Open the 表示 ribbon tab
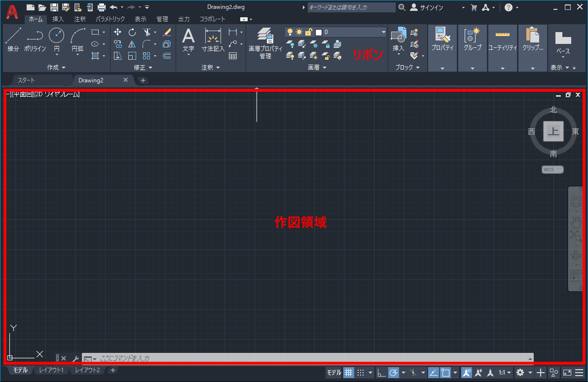Image resolution: width=588 pixels, height=382 pixels. pyautogui.click(x=141, y=19)
